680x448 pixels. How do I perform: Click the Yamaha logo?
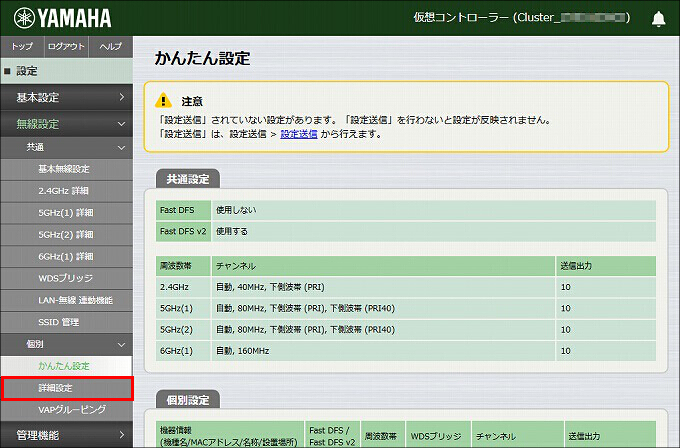62,18
